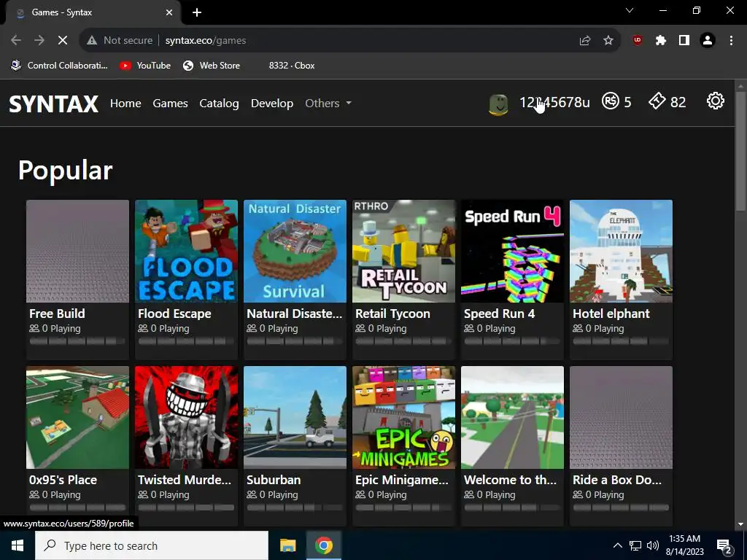Click the rating bar under Suburban
The height and width of the screenshot is (560, 747).
click(x=295, y=507)
